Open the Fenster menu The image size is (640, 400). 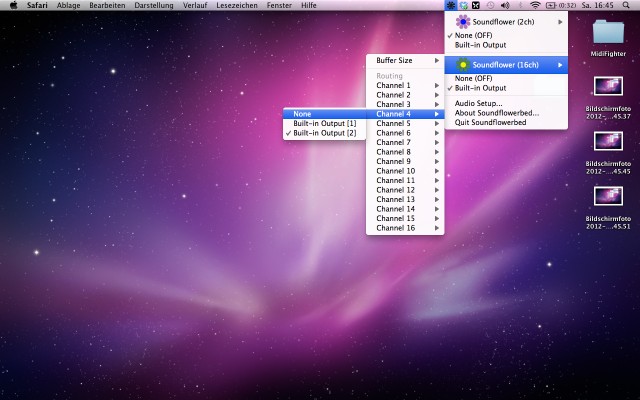(279, 5)
